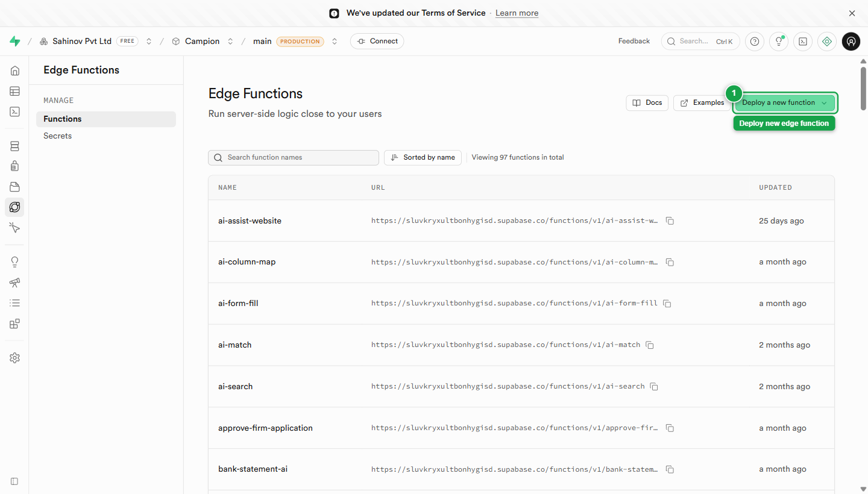Image resolution: width=868 pixels, height=494 pixels.
Task: Click the Feedback button
Action: (x=634, y=42)
